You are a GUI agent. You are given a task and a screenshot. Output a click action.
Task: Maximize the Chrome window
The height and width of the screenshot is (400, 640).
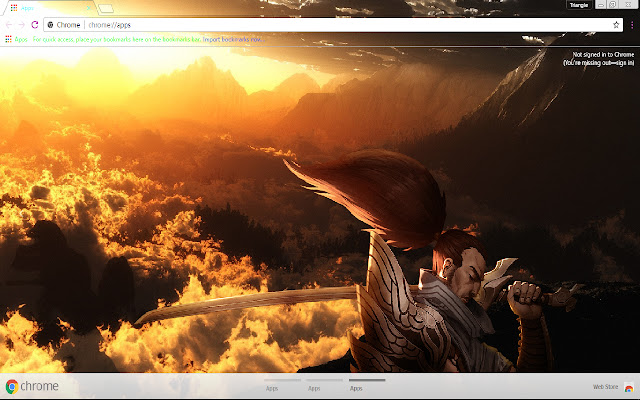[613, 4]
